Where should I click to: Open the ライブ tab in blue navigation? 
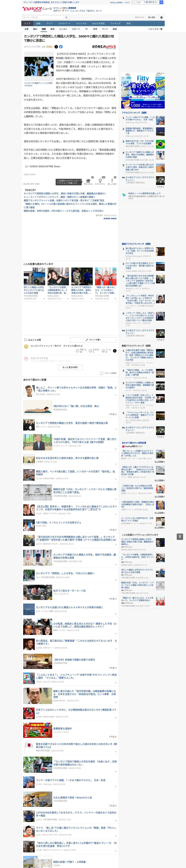[49, 24]
